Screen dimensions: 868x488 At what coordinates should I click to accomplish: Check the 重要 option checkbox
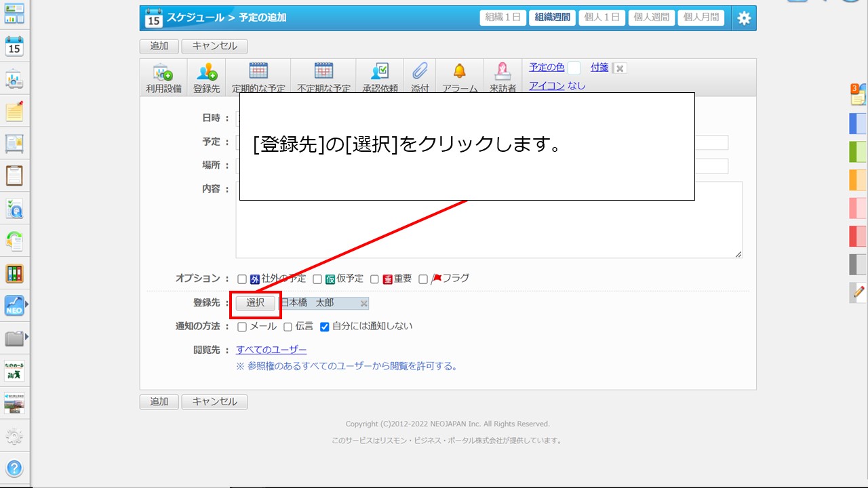pos(374,279)
